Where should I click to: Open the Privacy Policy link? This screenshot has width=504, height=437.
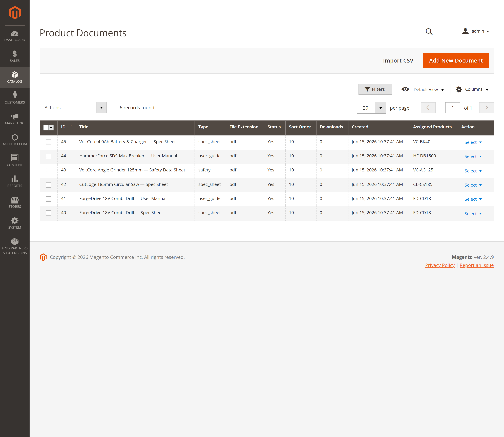click(x=440, y=265)
